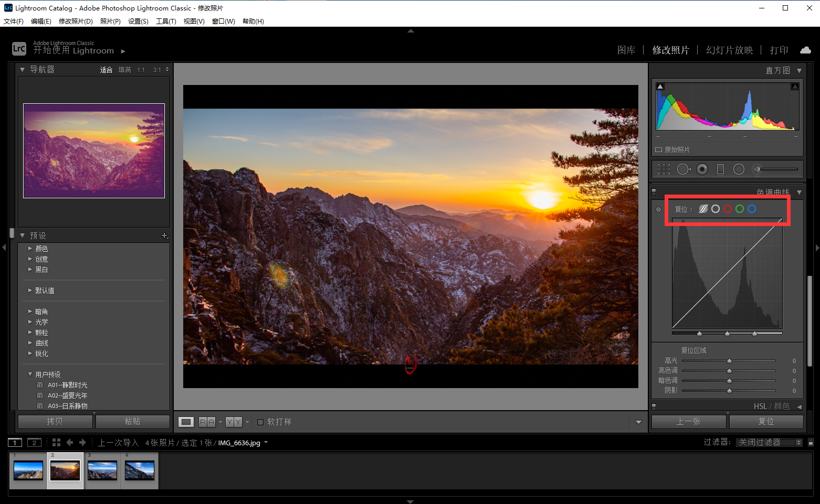Select Loupe view mode icon

(x=186, y=422)
